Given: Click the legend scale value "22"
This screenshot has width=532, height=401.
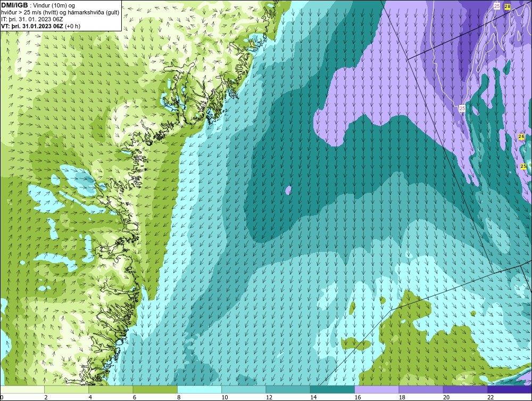Looking at the screenshot, I should point(489,397).
